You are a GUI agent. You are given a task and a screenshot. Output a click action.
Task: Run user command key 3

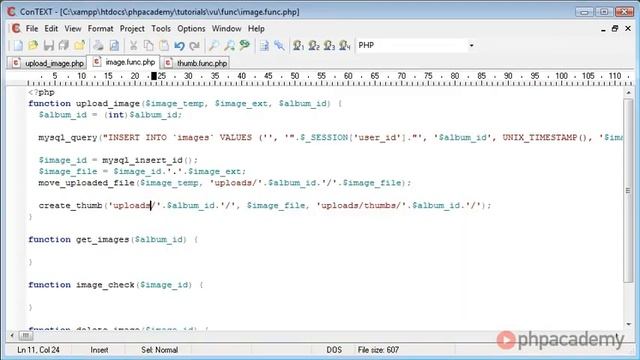click(x=329, y=45)
